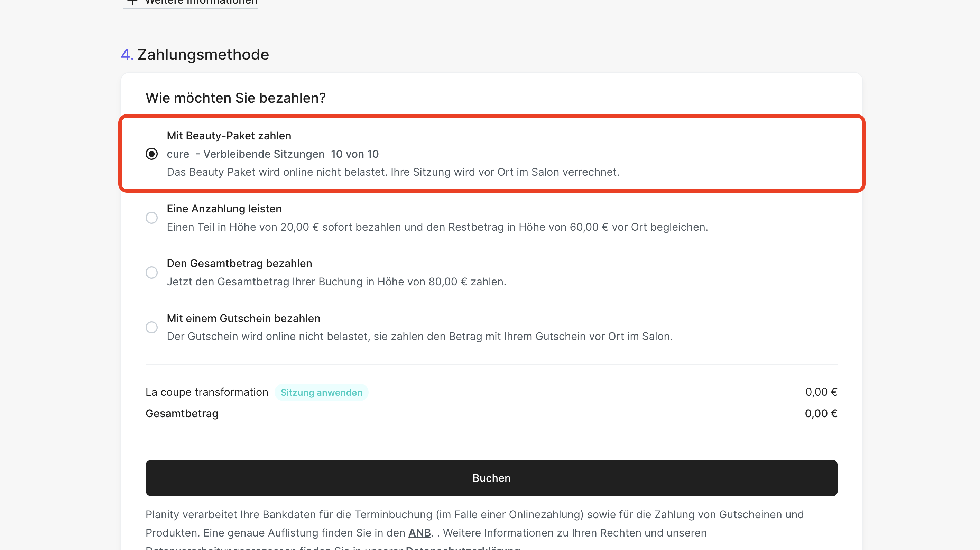Open the ANB link
Screen dimensions: 980x550
(419, 532)
